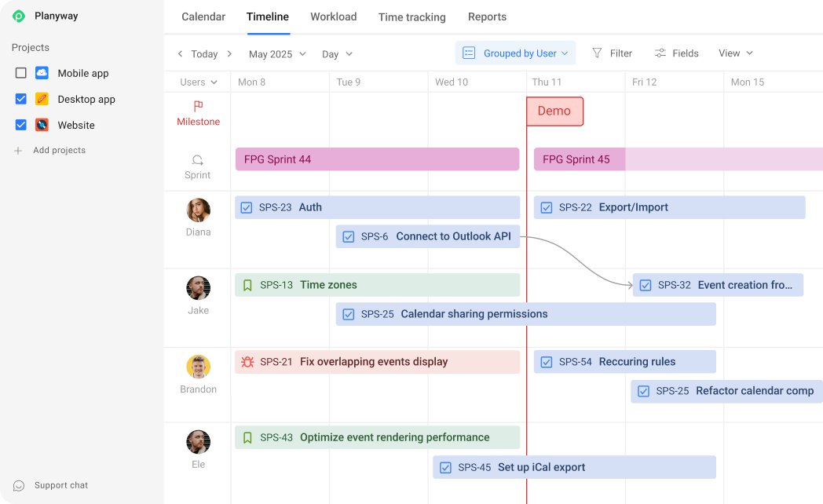This screenshot has width=823, height=504.
Task: Enable the Mobile app project checkbox
Action: [x=20, y=72]
